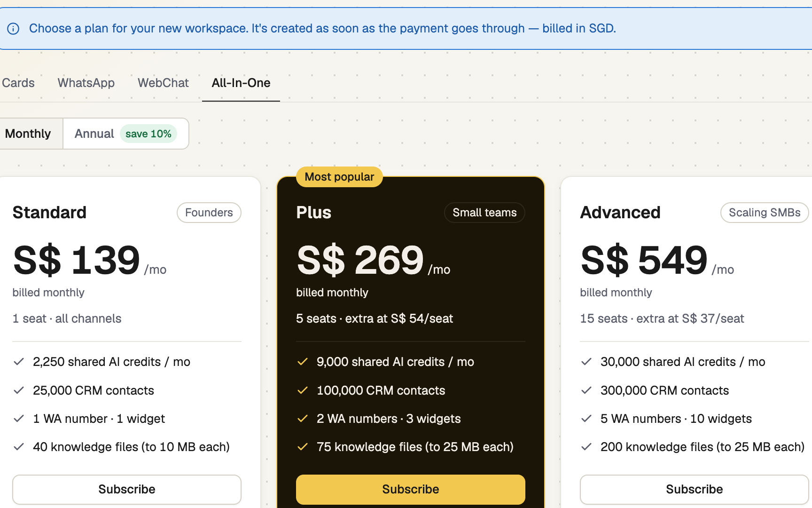Viewport: 812px width, 508px height.
Task: Click the checkmark beside 30,000 shared AI credits
Action: coord(586,362)
